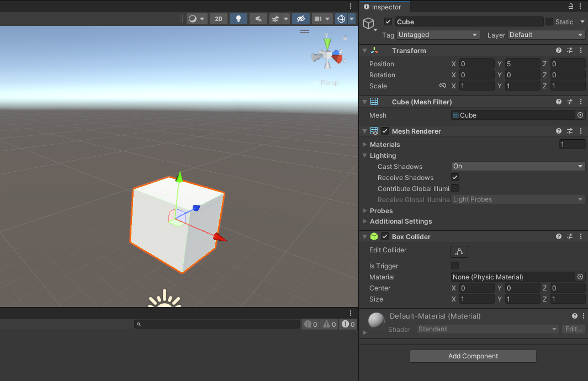Viewport: 588px width, 381px height.
Task: Expand the Materials foldout
Action: click(364, 144)
